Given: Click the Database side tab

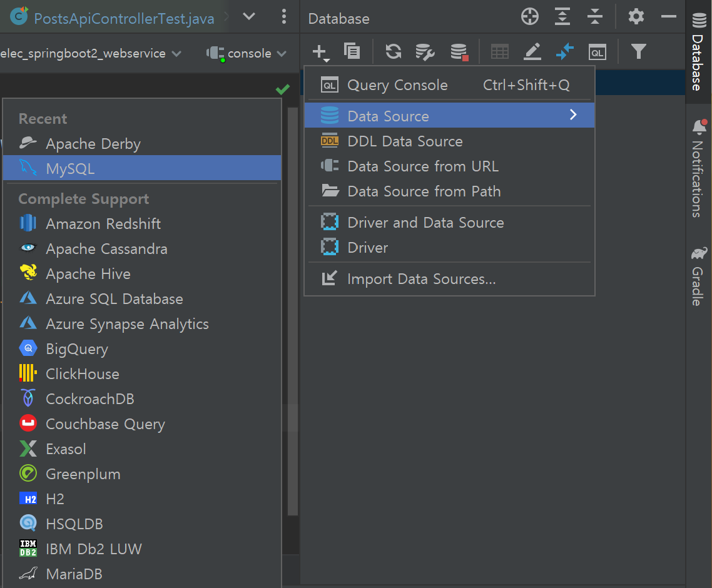Looking at the screenshot, I should click(x=698, y=52).
